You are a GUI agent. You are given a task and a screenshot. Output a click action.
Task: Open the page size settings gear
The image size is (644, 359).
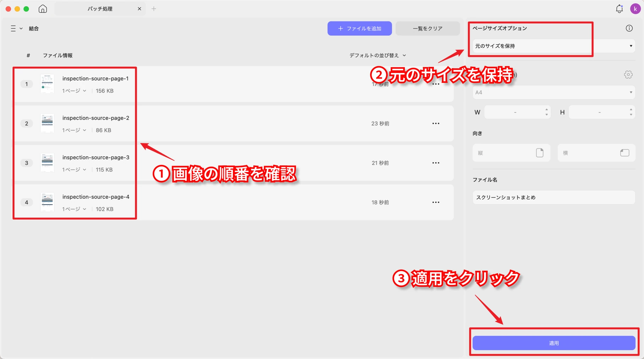click(x=628, y=74)
